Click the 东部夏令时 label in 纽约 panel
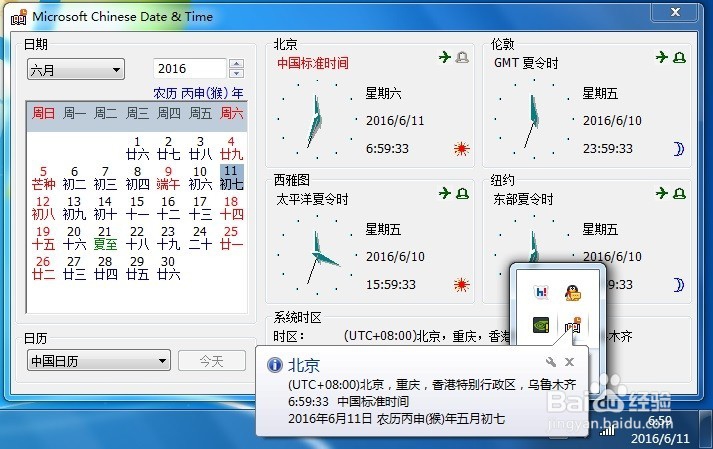Image resolution: width=713 pixels, height=449 pixels. click(523, 199)
